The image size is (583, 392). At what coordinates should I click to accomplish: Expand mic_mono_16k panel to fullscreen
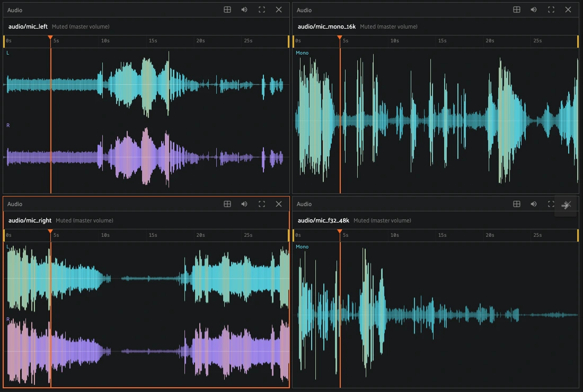click(551, 10)
